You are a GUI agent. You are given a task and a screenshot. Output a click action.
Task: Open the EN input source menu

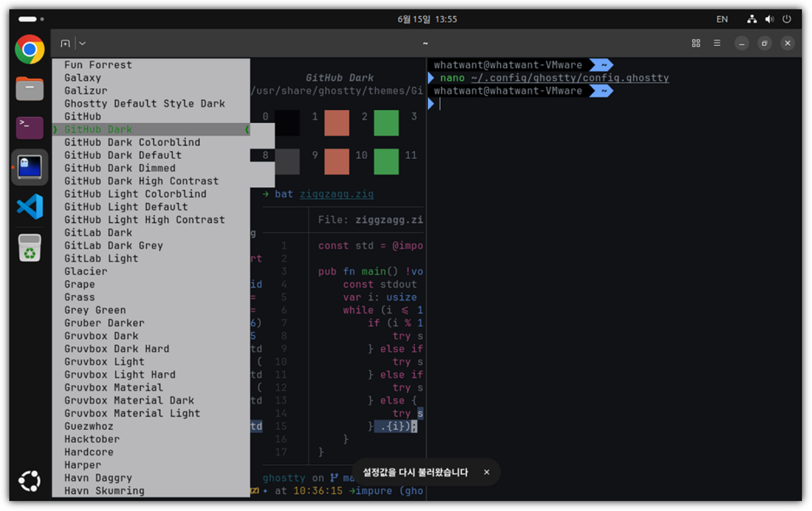point(722,19)
